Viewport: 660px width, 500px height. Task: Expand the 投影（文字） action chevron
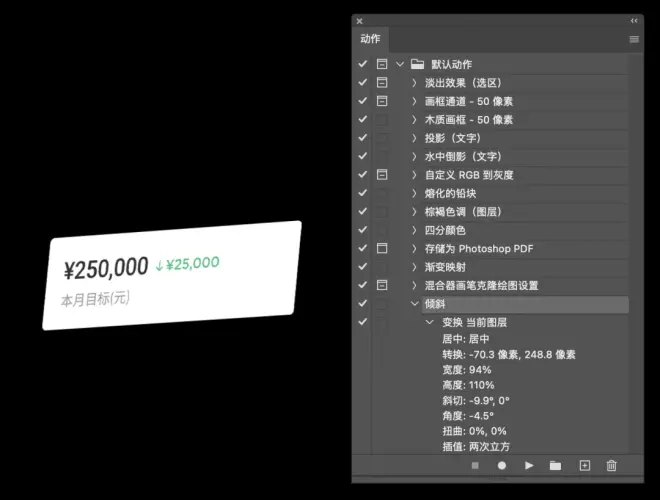(x=414, y=138)
